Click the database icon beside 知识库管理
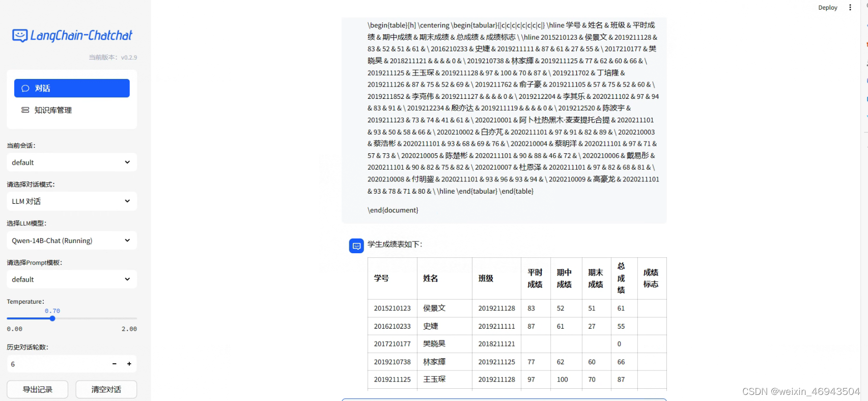The image size is (868, 401). [25, 110]
